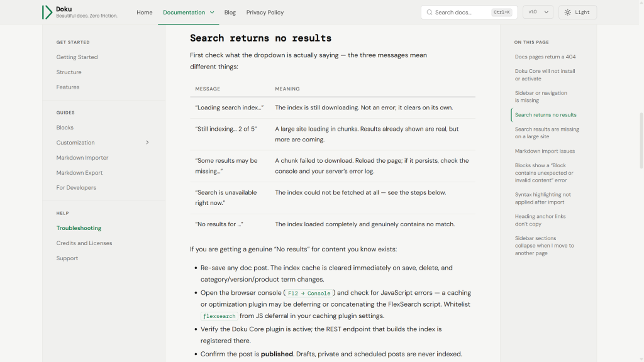Click the search magnifier icon
Viewport: 644px width, 362px height.
point(429,13)
